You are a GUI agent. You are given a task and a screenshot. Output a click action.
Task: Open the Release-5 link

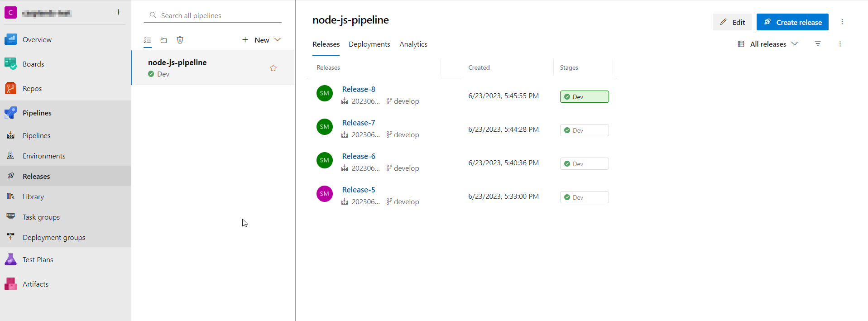click(359, 190)
